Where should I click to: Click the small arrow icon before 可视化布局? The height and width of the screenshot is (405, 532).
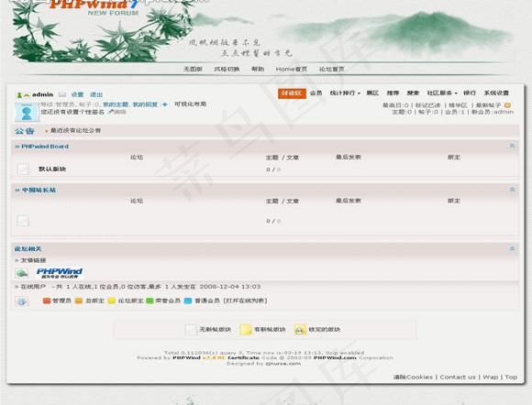(x=165, y=104)
